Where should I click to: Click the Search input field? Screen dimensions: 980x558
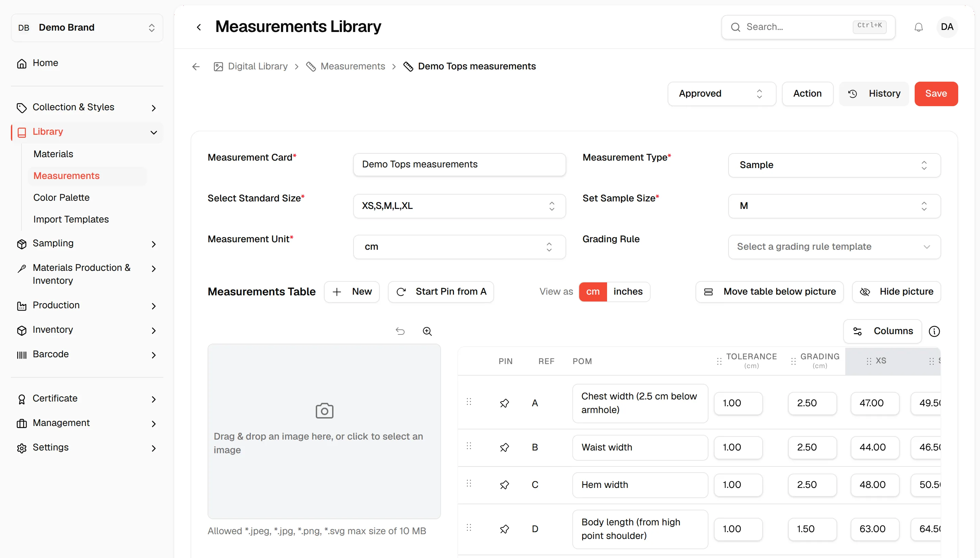pos(808,27)
